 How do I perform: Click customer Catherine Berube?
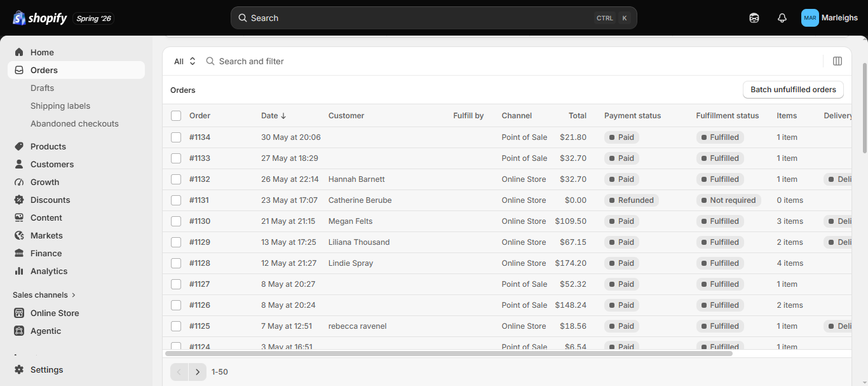[360, 200]
